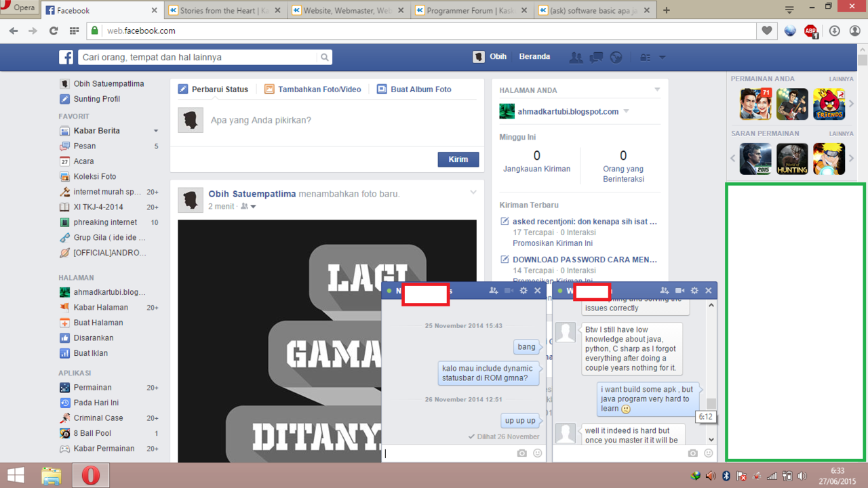Open ahmadkartubi.blogspot.com page dropdown
This screenshot has height=488, width=868.
tap(626, 111)
